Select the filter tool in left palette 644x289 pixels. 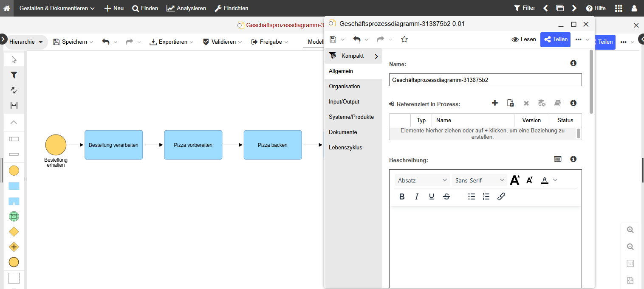[x=14, y=75]
